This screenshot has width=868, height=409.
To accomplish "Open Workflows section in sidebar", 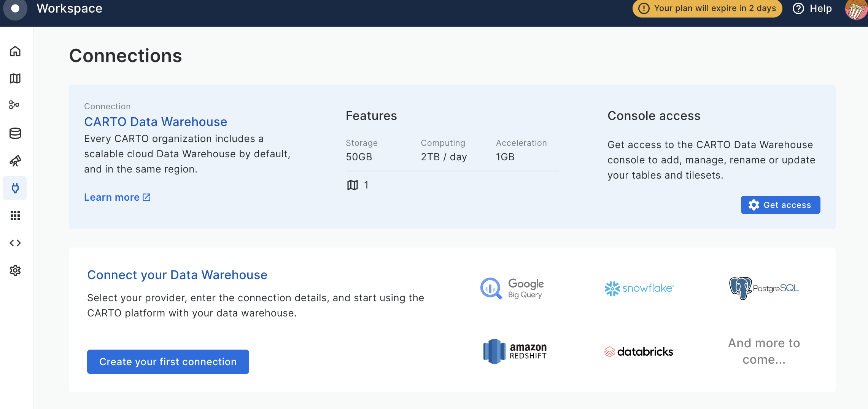I will click(x=14, y=105).
